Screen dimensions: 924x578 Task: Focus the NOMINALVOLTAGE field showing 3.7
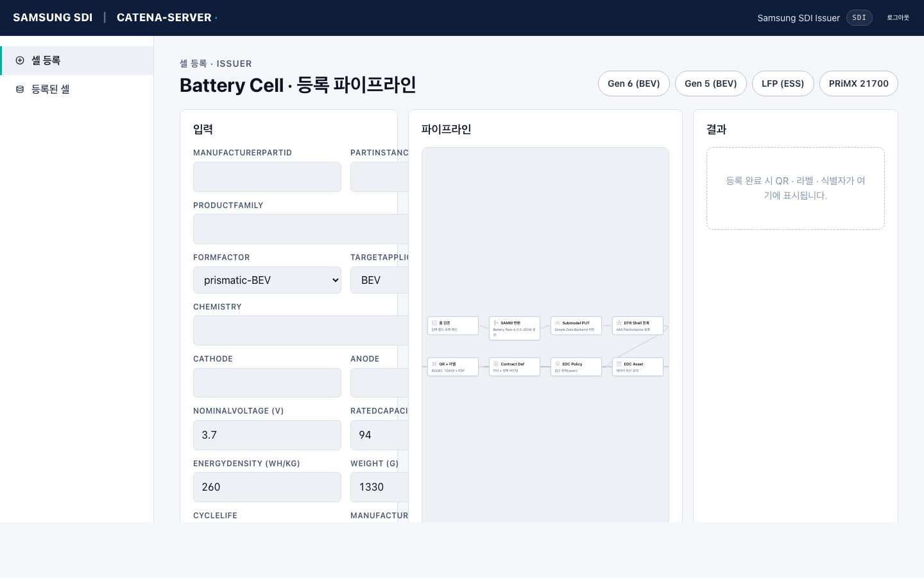[x=267, y=435]
